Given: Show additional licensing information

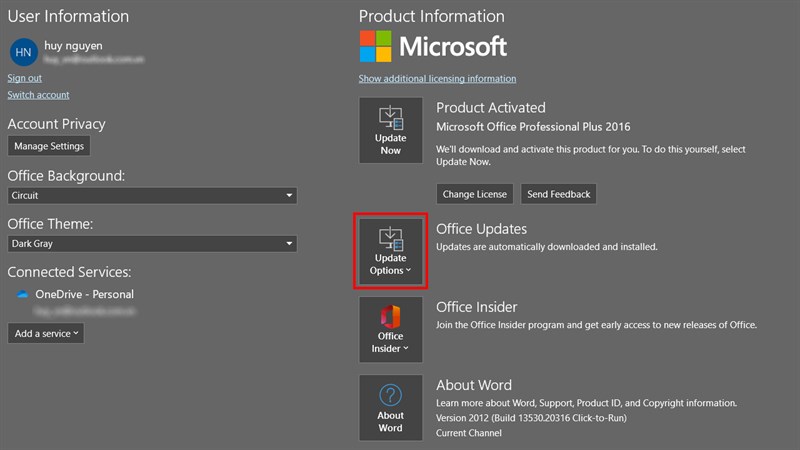Looking at the screenshot, I should pyautogui.click(x=437, y=79).
